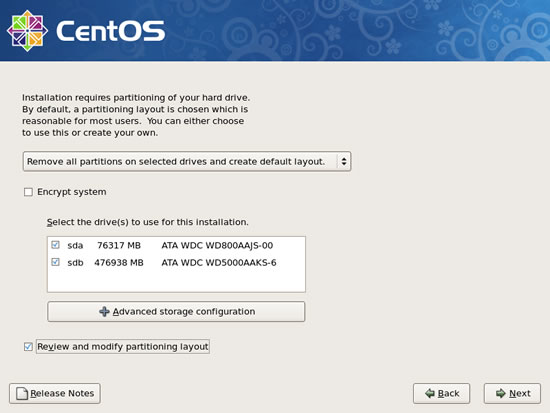550x413 pixels.
Task: Open the partitioning scheme dropdown
Action: coord(187,161)
